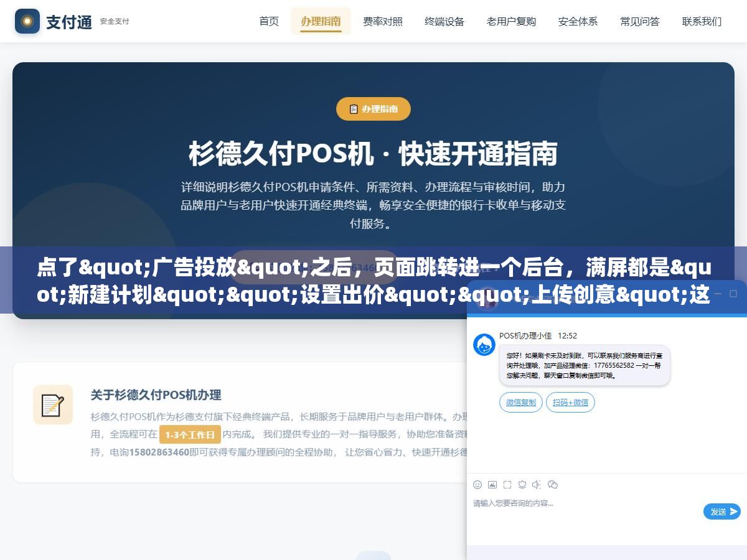The width and height of the screenshot is (747, 560).
Task: Go to the 首页 nav item
Action: [269, 21]
